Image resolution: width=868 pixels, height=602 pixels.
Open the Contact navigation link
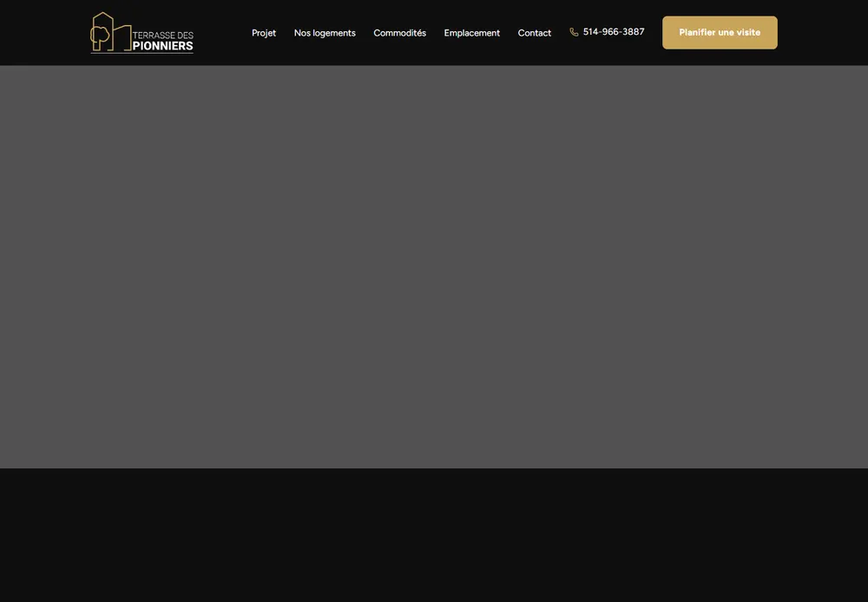[534, 33]
